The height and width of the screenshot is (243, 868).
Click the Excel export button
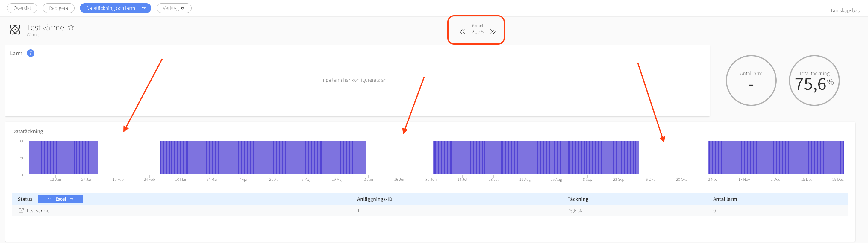click(60, 199)
